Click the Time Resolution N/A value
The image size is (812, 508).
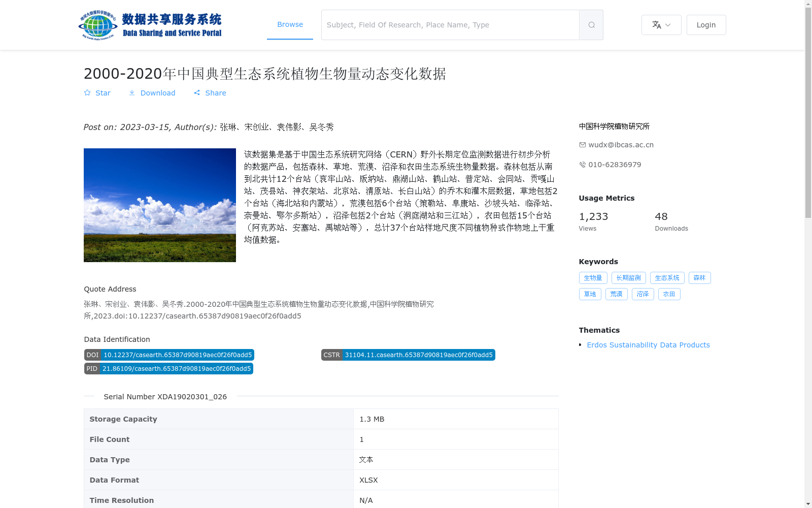coord(366,500)
